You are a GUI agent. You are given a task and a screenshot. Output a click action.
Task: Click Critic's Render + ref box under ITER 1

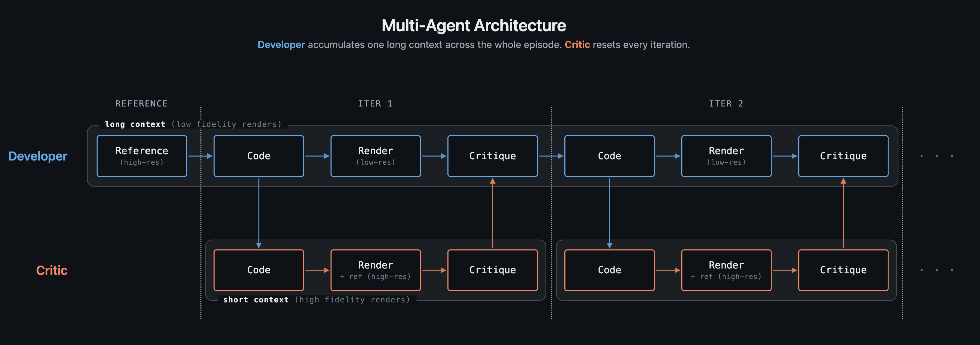[375, 270]
